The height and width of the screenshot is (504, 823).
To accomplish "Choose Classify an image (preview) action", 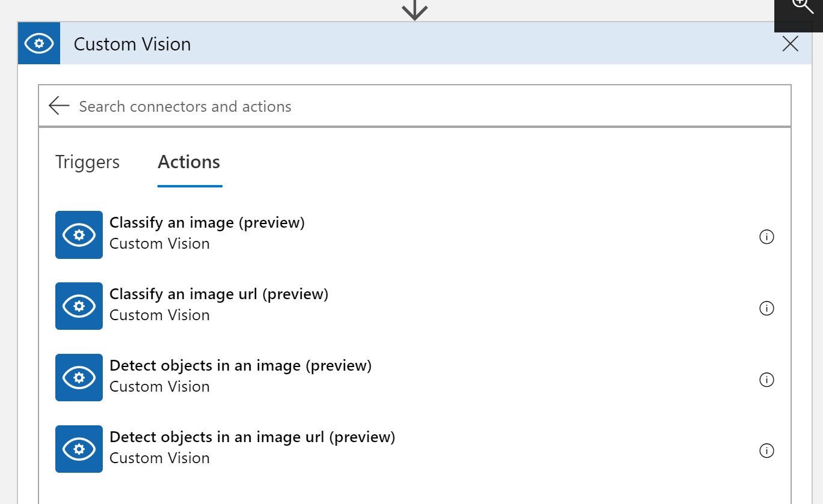I will coord(207,223).
